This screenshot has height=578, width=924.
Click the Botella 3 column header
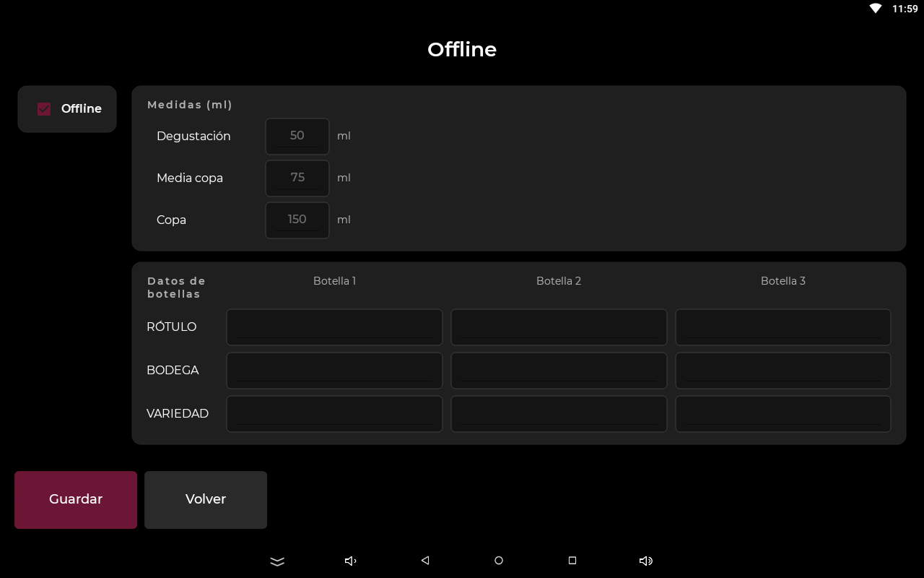pos(783,281)
